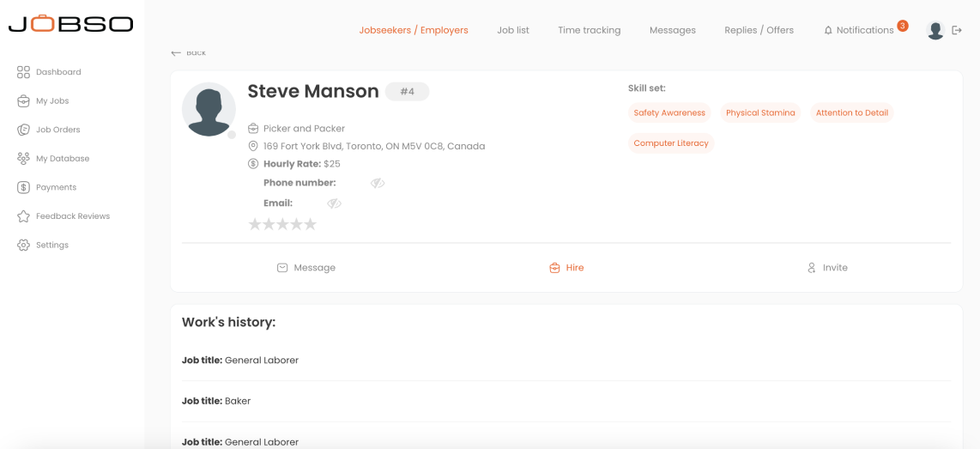Click the #4 badge next to the name
980x449 pixels.
point(408,92)
